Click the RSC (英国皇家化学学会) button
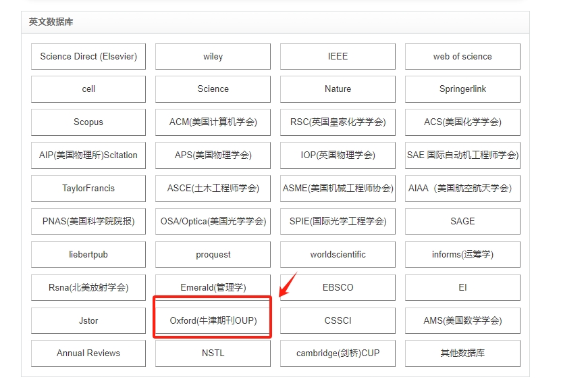The width and height of the screenshot is (588, 392). pos(338,122)
